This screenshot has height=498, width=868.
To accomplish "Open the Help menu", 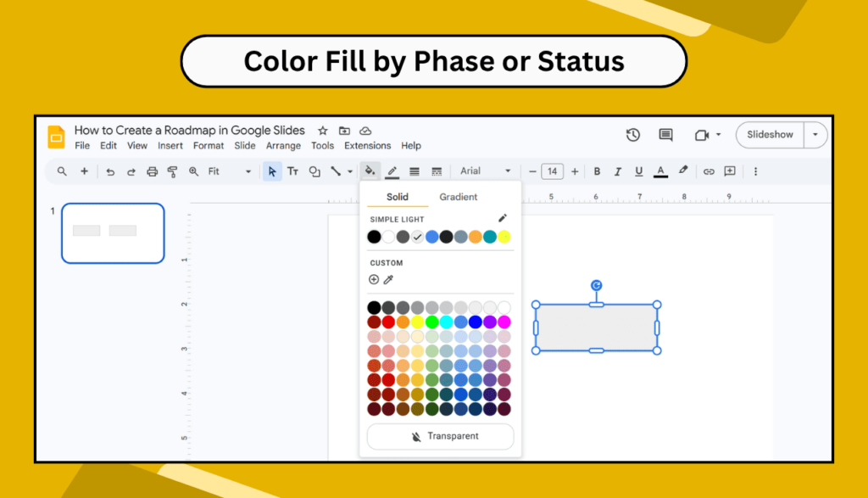I will [411, 146].
